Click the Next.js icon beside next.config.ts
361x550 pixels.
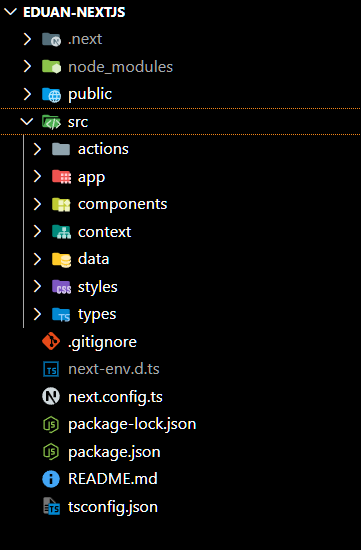[51, 396]
